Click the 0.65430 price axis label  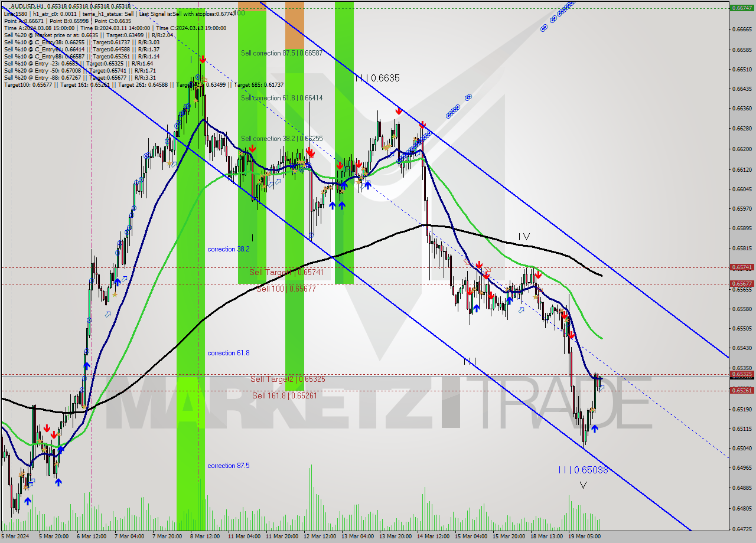click(x=741, y=348)
